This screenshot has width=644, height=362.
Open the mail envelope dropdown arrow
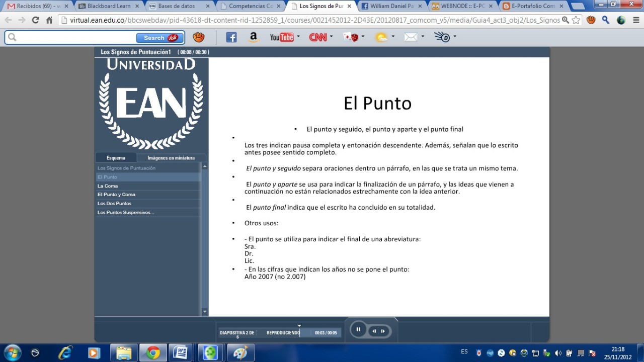423,37
